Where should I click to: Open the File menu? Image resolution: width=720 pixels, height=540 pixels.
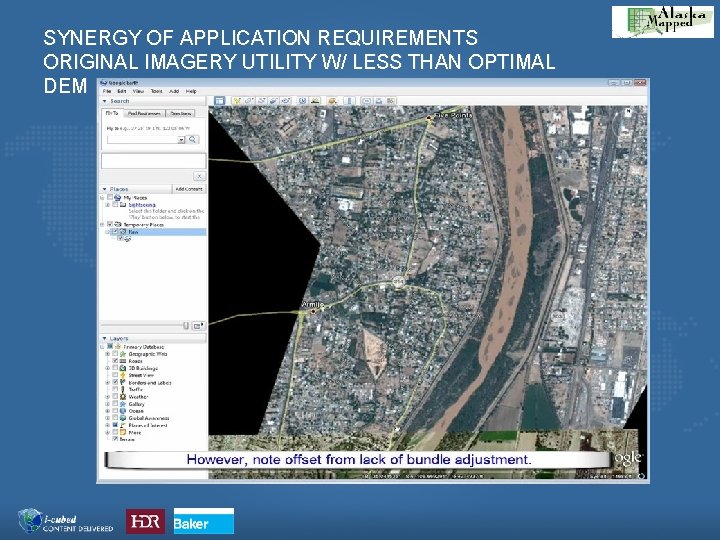click(x=107, y=91)
